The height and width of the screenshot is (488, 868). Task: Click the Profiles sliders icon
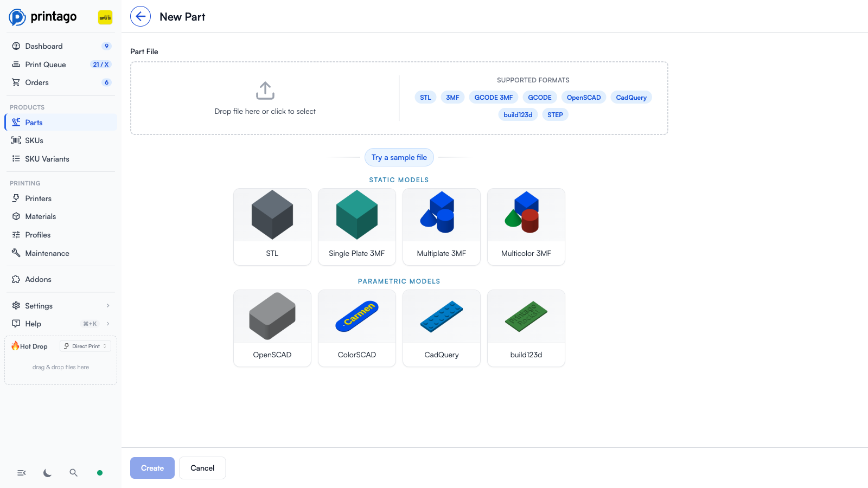[16, 235]
